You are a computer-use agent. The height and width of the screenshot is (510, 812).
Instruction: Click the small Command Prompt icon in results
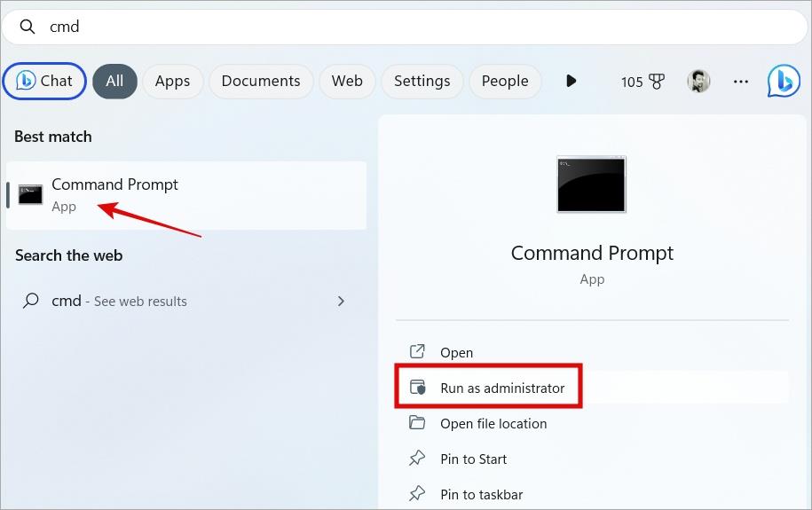[x=30, y=194]
